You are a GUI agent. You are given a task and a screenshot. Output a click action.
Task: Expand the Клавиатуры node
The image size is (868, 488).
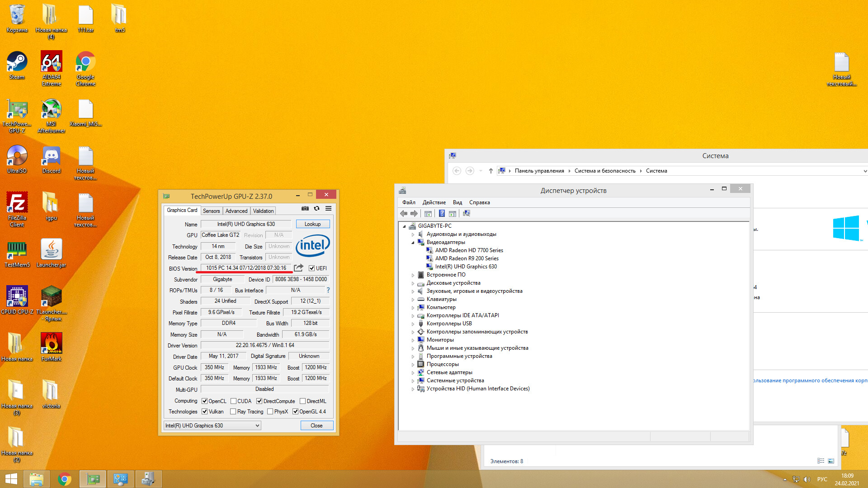(413, 300)
